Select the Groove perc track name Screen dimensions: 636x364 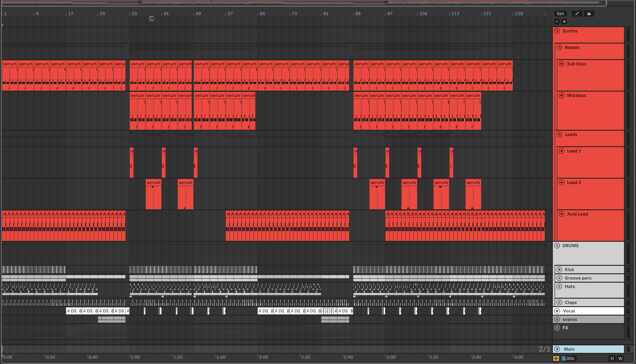click(578, 278)
